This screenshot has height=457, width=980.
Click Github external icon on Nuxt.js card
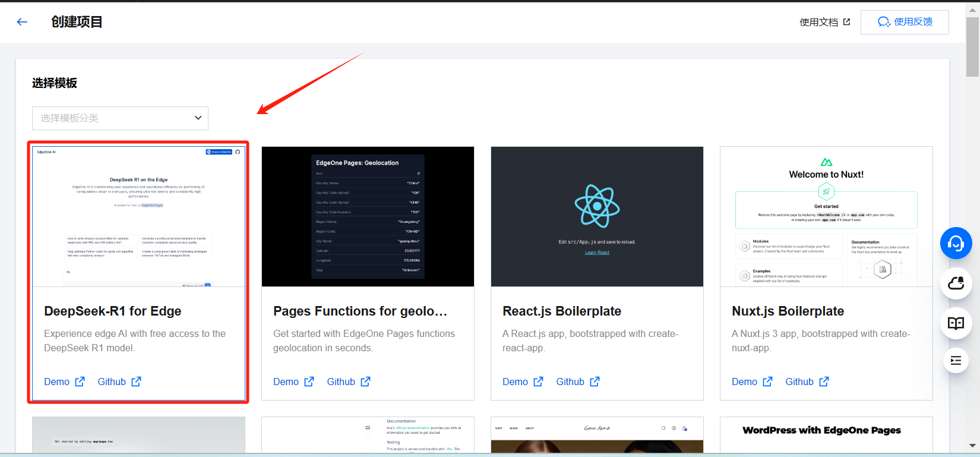(x=824, y=382)
